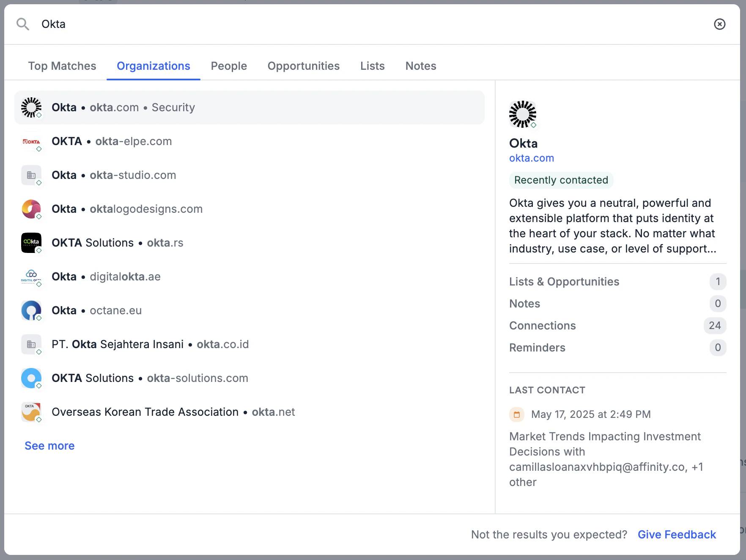Pick the Okta octane.eu result

(x=250, y=310)
